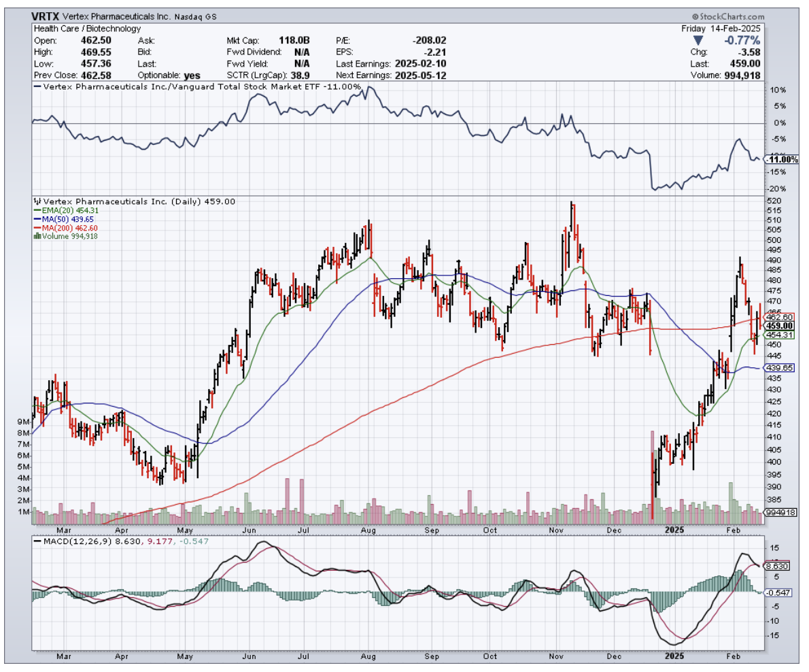Click the 8.630 MACD value tag
Viewport: 809px width, 672px height.
click(778, 565)
